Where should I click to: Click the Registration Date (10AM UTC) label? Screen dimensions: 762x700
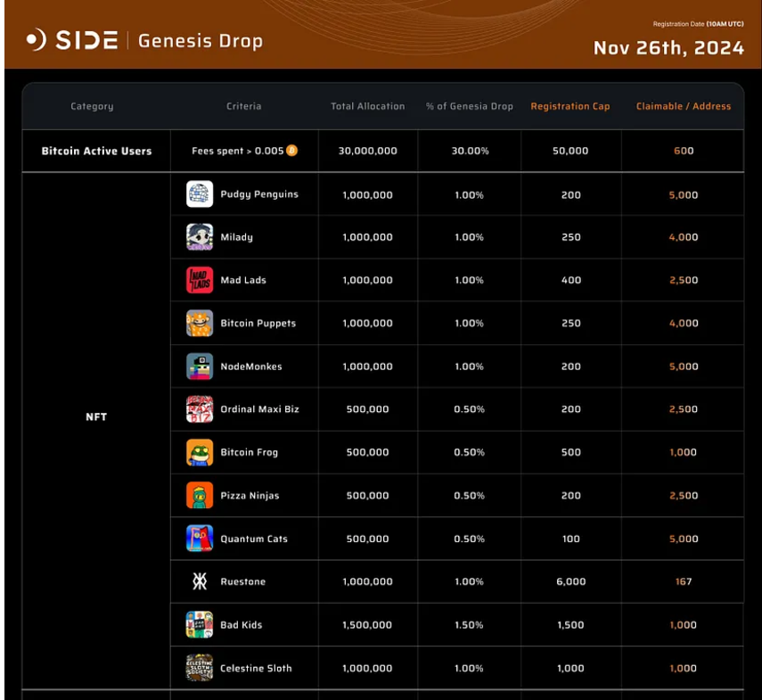pyautogui.click(x=698, y=24)
